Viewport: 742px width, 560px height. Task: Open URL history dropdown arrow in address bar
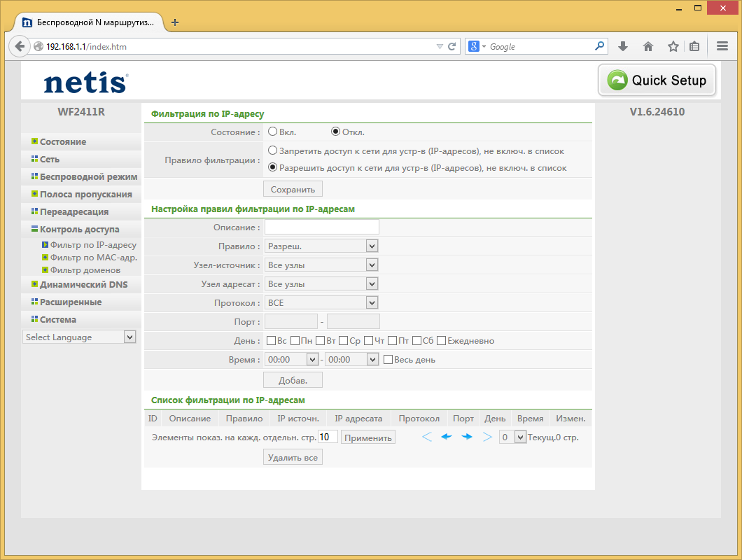tap(440, 46)
